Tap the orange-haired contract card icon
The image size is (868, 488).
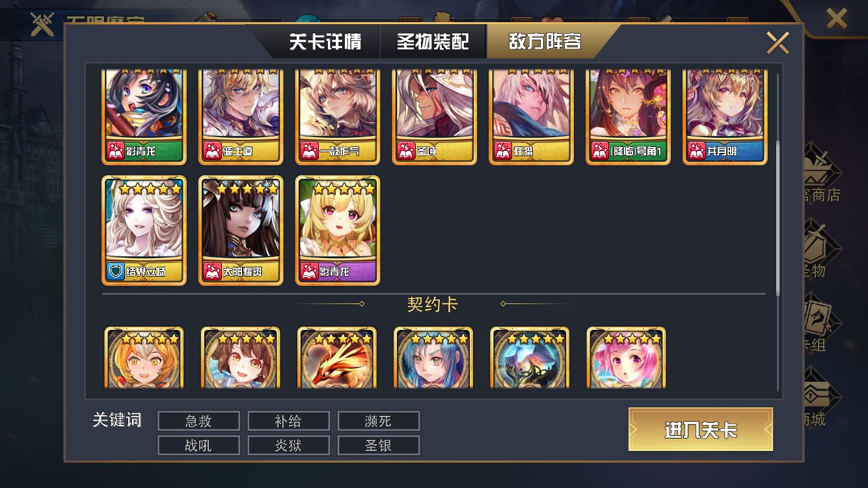pos(144,358)
